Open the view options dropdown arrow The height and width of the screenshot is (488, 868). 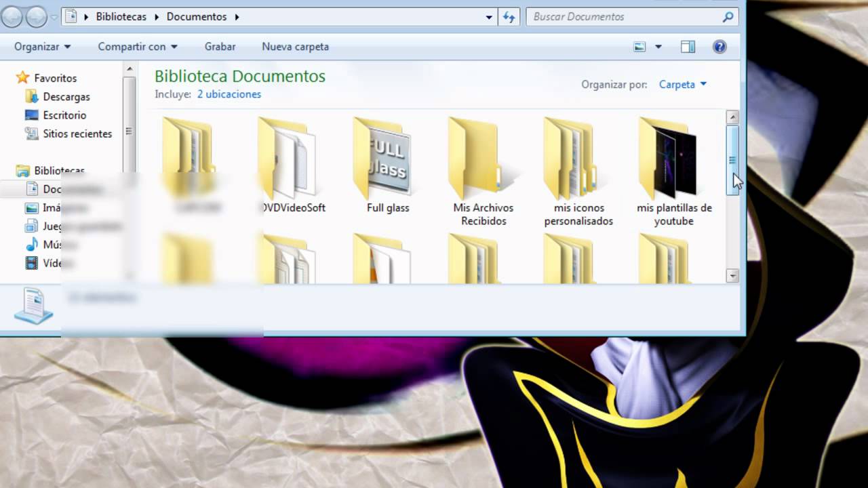(658, 47)
